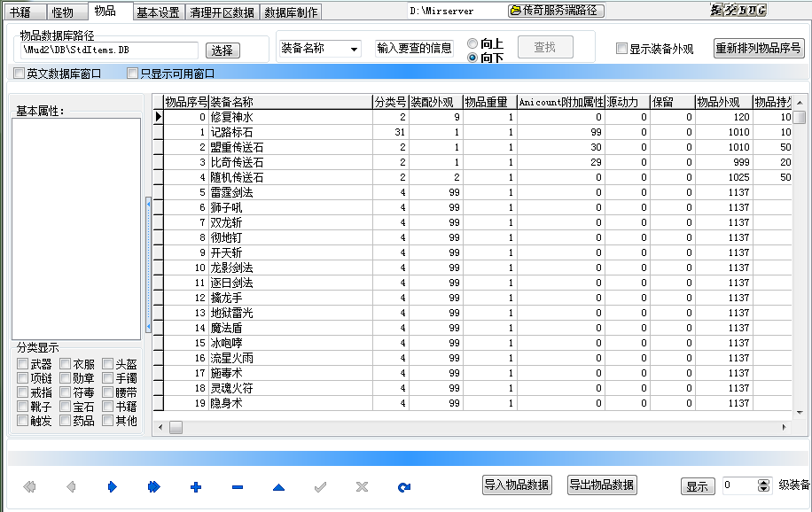The image size is (812, 512).
Task: Check 衣服 category filter
Action: pyautogui.click(x=66, y=364)
